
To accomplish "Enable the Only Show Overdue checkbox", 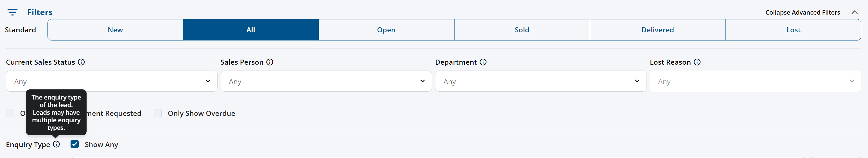I will [158, 113].
